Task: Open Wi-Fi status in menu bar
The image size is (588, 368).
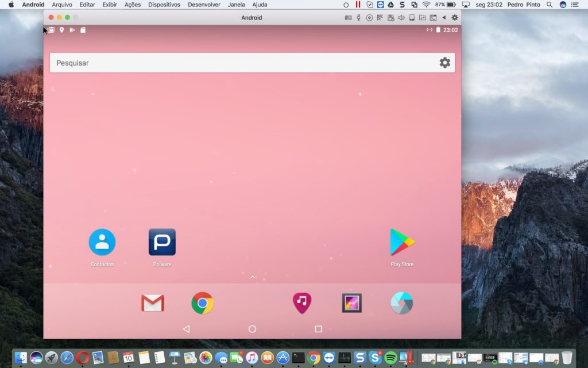Action: point(427,5)
